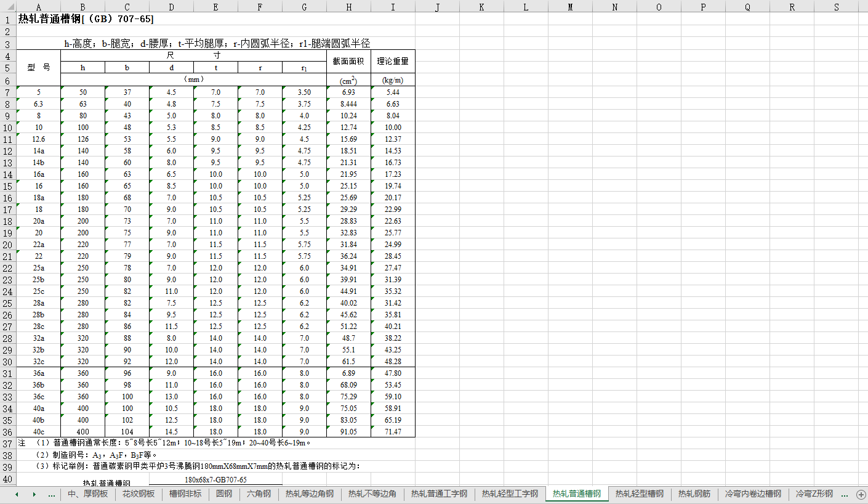Image resolution: width=868 pixels, height=504 pixels.
Task: Open the 热轧轻型槽钢 sheet tab
Action: click(x=640, y=494)
